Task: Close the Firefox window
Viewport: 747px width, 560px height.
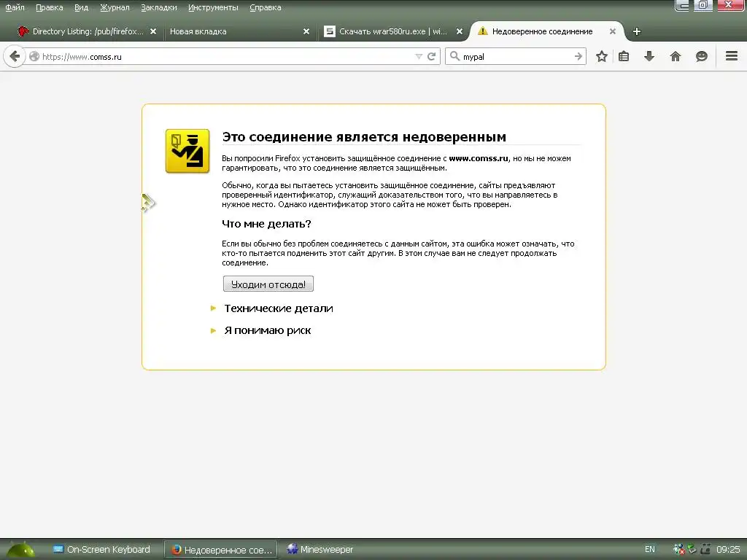Action: (x=729, y=5)
